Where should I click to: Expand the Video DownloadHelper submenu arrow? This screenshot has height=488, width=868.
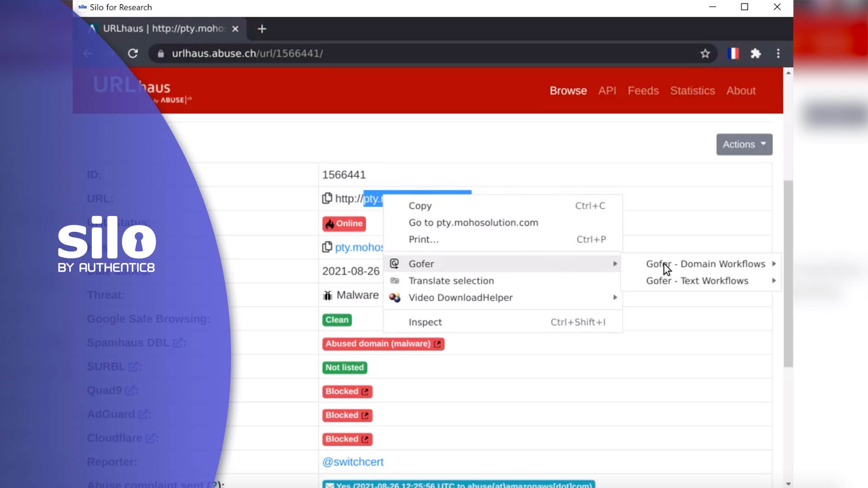(x=615, y=297)
